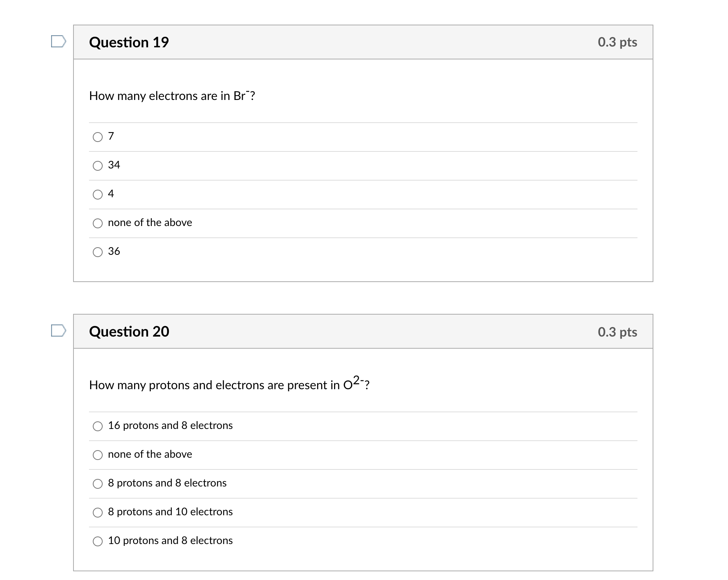Select 10 protons and 8 electrons
Viewport: 728px width, 580px height.
(98, 541)
